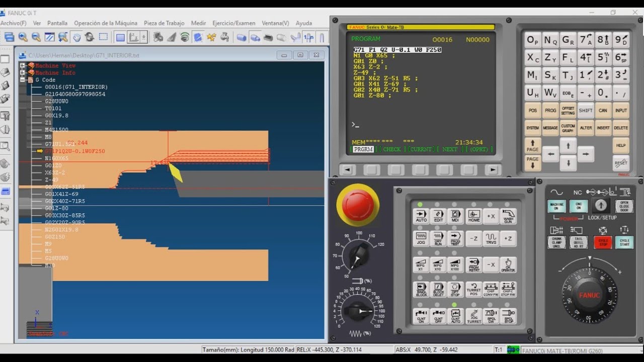This screenshot has height=362, width=644.
Task: Toggle DRY RUN mode
Action: click(x=438, y=239)
